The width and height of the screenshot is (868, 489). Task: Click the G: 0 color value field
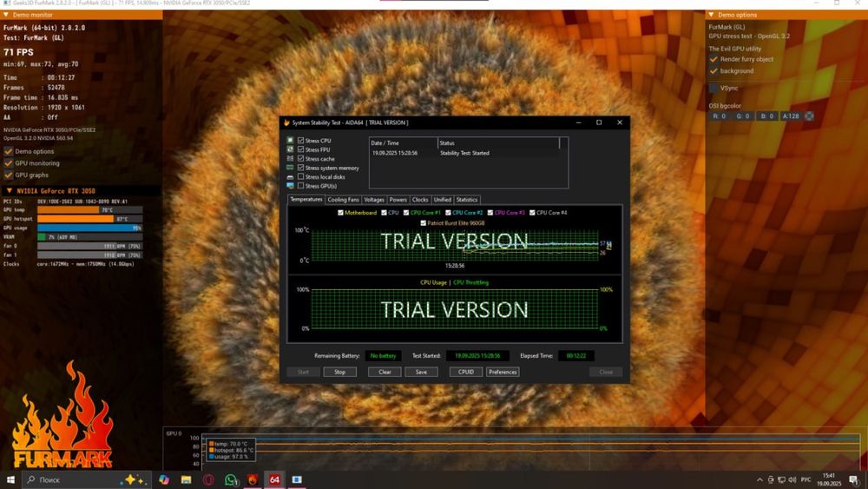coord(743,116)
